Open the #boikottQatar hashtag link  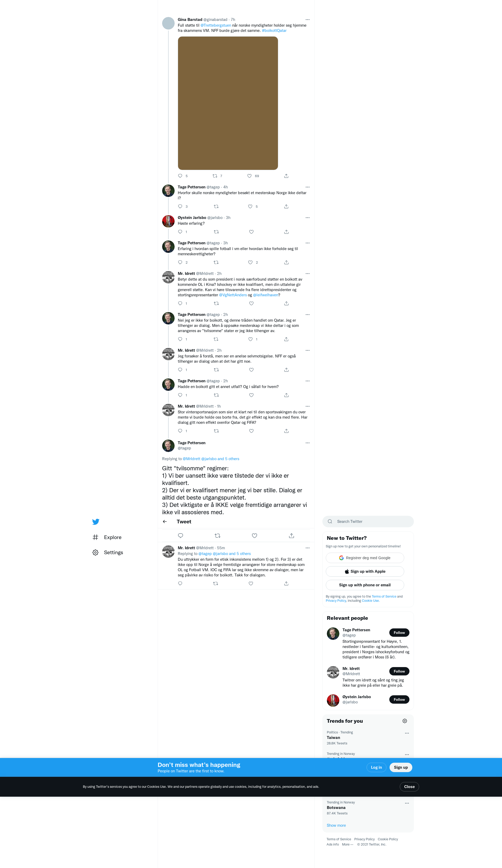(x=274, y=31)
